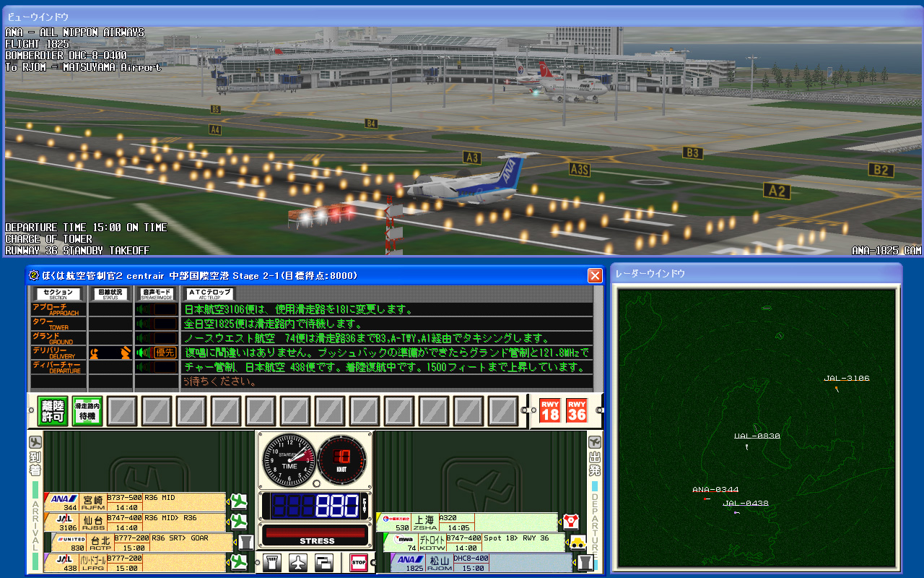Select the アプローチ APPROACH section
The width and height of the screenshot is (924, 578).
coord(58,309)
